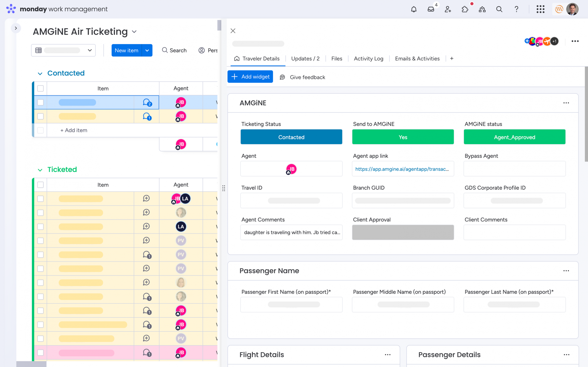Click the user profile avatar

pos(572,9)
